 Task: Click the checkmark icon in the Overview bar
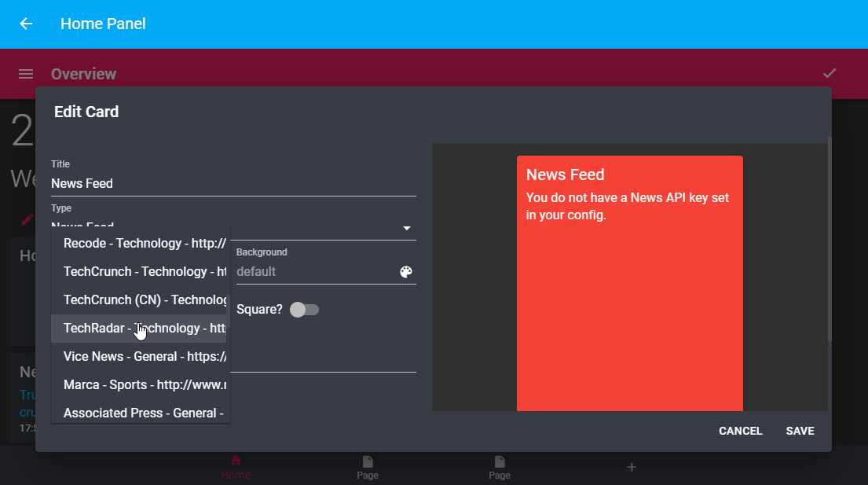tap(830, 73)
